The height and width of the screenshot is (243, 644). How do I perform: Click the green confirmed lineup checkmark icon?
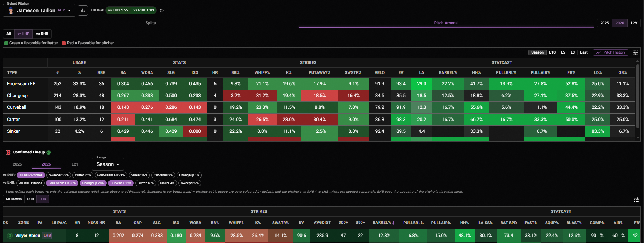[49, 152]
